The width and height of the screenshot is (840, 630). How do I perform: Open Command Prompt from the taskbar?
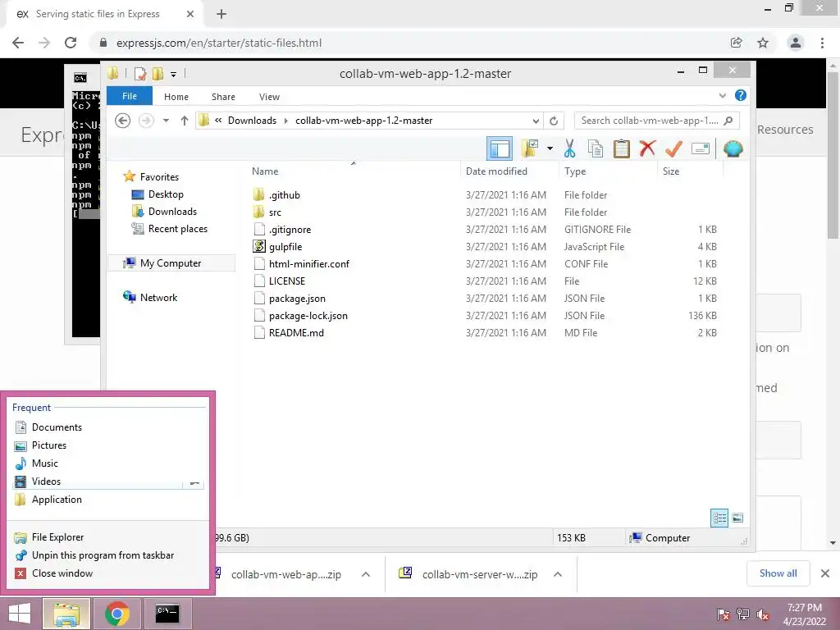pyautogui.click(x=167, y=614)
